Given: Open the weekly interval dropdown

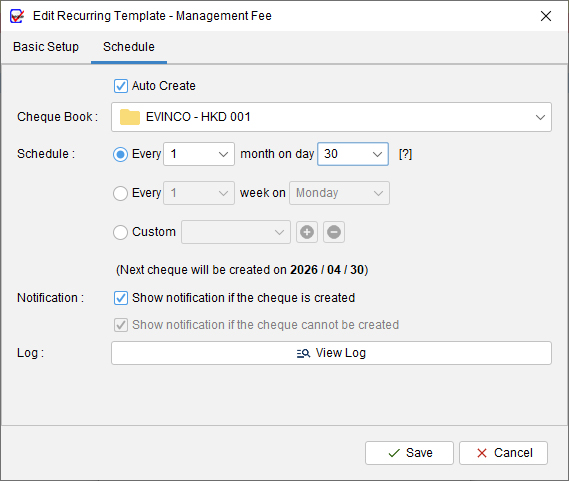Looking at the screenshot, I should (199, 193).
